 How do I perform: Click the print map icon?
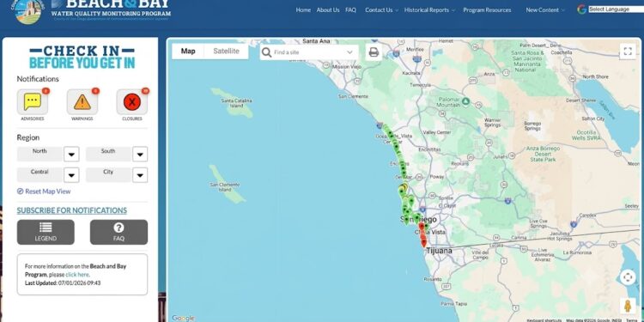pos(374,52)
